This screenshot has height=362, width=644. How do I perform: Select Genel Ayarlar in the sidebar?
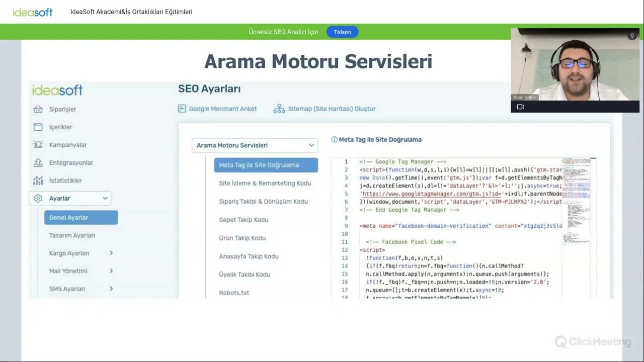[81, 217]
